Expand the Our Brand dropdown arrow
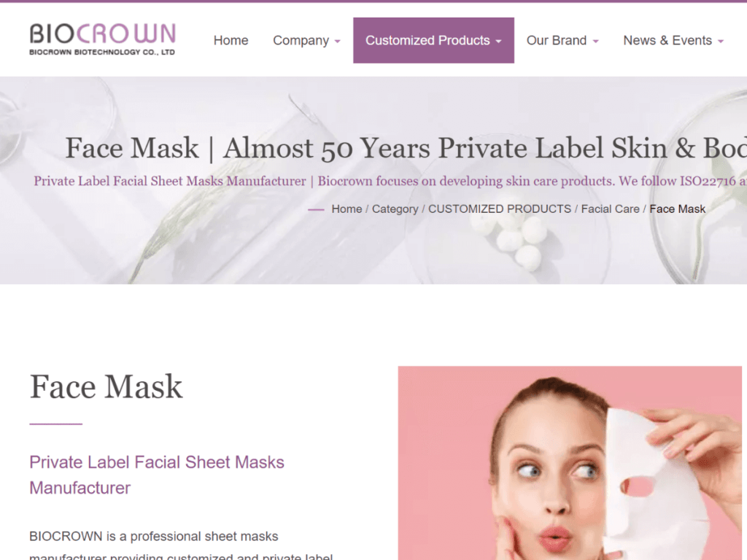This screenshot has height=560, width=747. [x=595, y=42]
